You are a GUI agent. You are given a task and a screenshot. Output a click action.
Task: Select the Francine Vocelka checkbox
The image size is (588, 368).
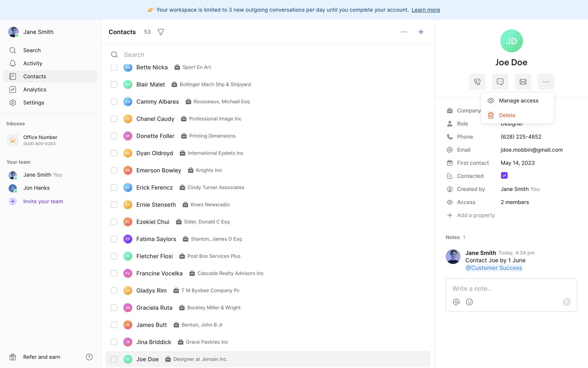click(x=114, y=273)
